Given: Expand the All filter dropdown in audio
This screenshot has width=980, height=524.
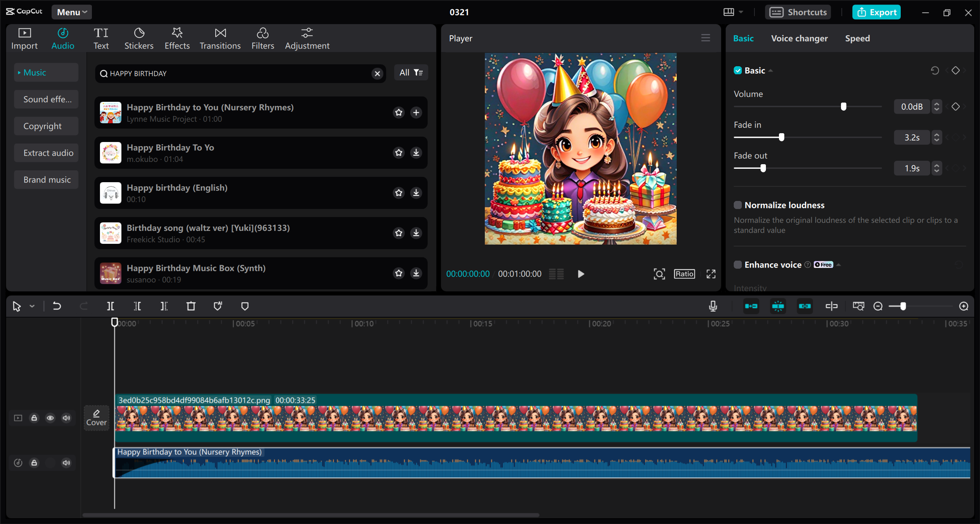Looking at the screenshot, I should [411, 73].
